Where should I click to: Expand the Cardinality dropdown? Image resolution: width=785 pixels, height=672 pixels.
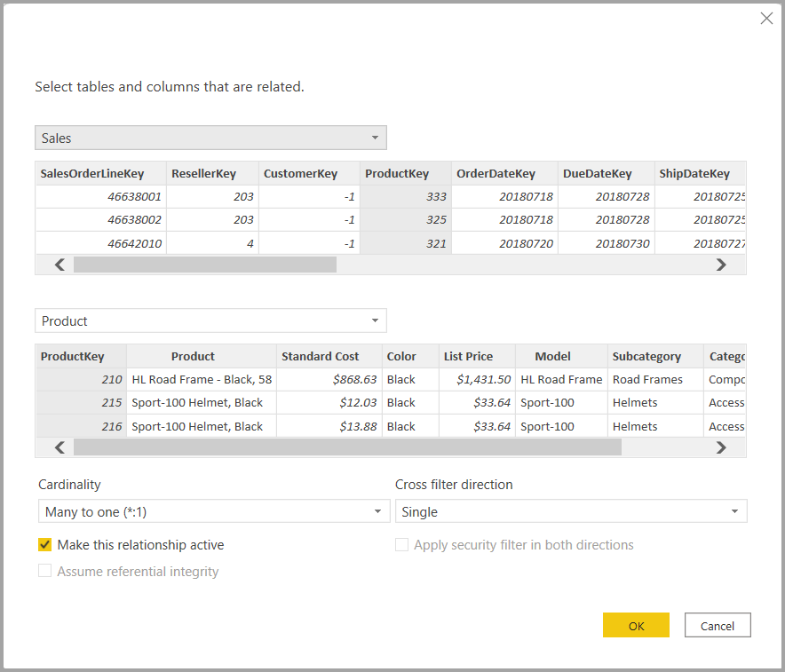pyautogui.click(x=214, y=511)
